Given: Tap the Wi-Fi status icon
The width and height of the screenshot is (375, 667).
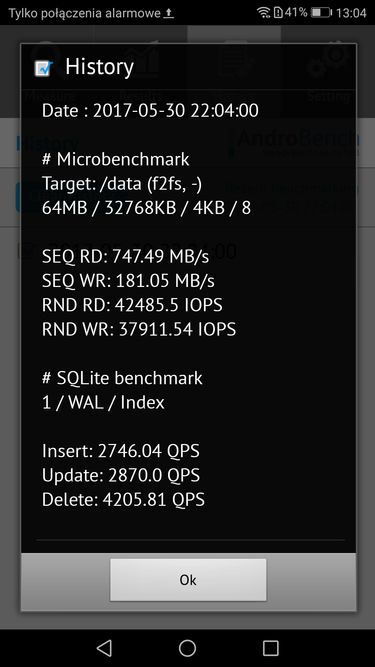Looking at the screenshot, I should click(x=264, y=13).
